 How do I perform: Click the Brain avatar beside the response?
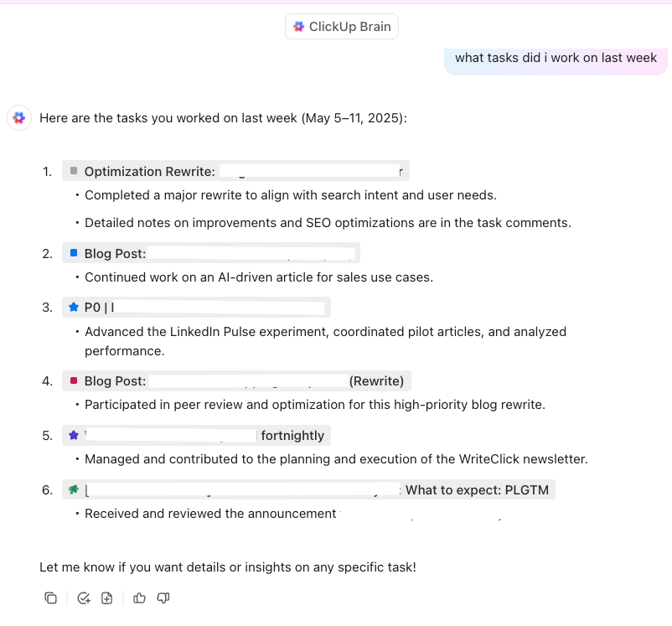click(19, 117)
